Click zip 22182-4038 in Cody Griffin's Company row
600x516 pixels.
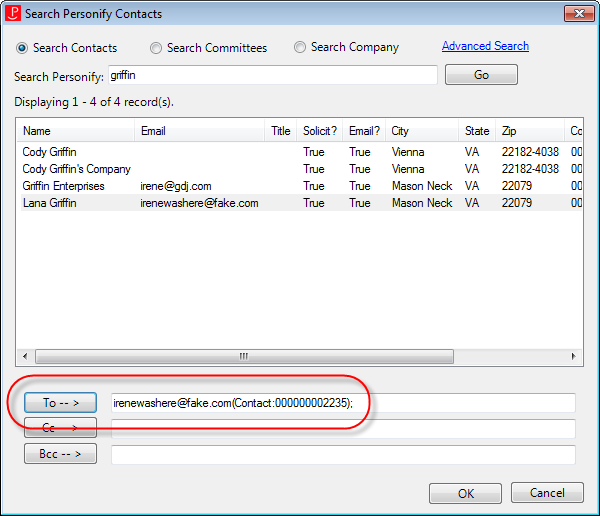tap(530, 169)
